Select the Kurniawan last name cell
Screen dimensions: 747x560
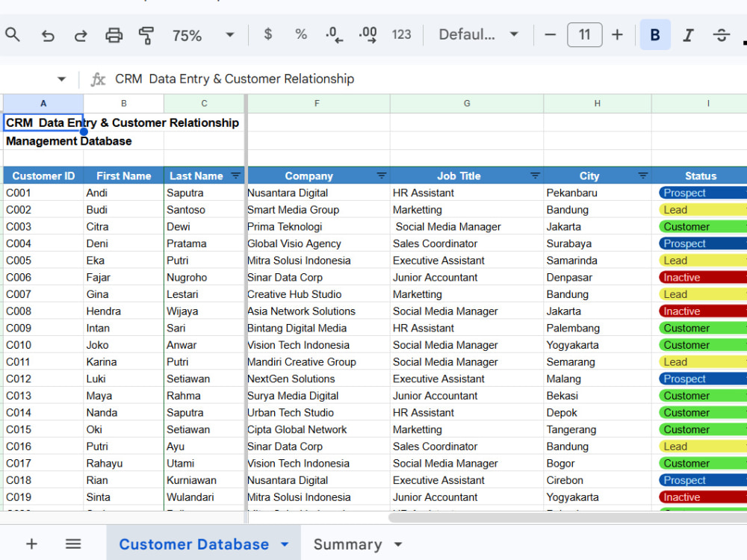[x=204, y=480]
